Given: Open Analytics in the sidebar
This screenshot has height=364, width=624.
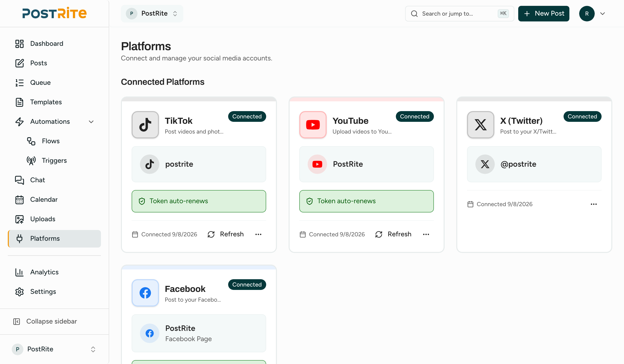Looking at the screenshot, I should 54,272.
